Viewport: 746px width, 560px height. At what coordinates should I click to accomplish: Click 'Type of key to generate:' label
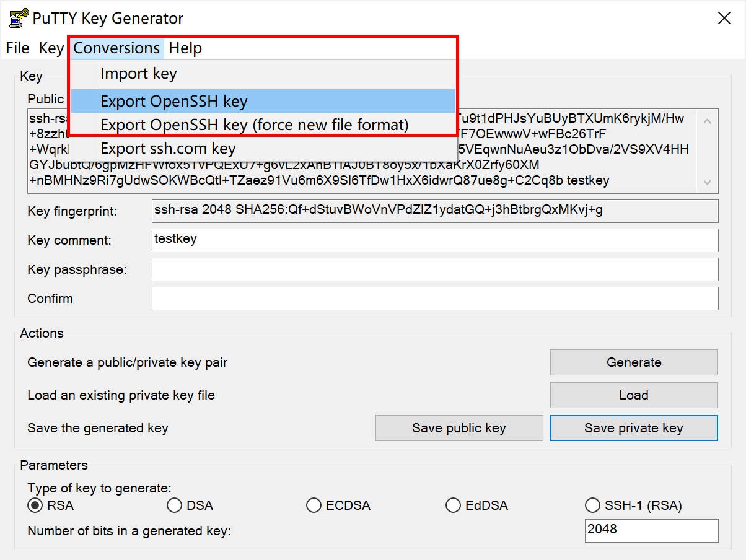99,488
